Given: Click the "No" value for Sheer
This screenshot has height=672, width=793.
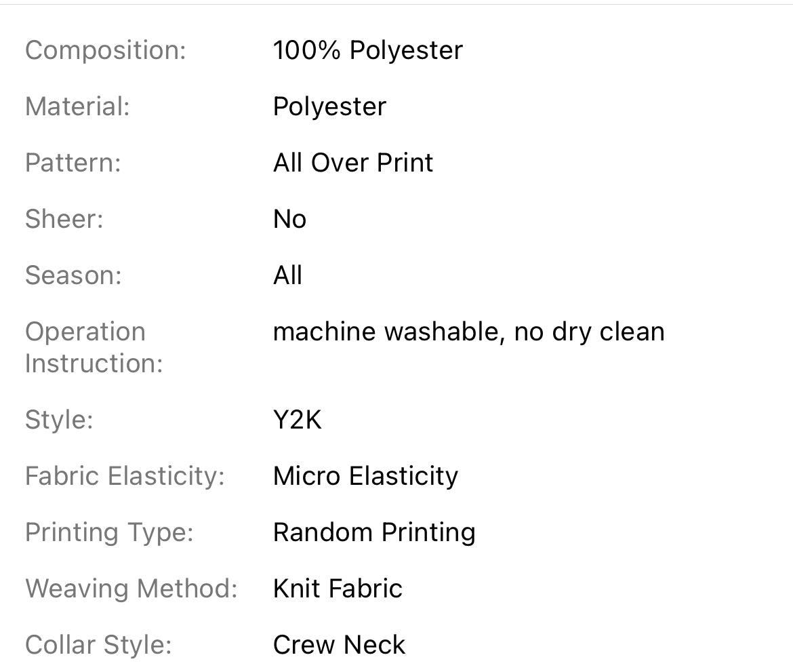Looking at the screenshot, I should [289, 219].
